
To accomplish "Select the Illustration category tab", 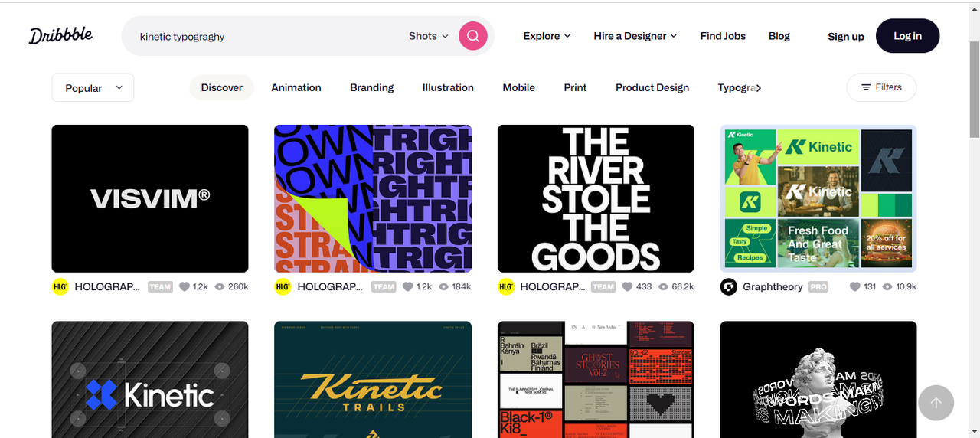I will click(x=448, y=87).
